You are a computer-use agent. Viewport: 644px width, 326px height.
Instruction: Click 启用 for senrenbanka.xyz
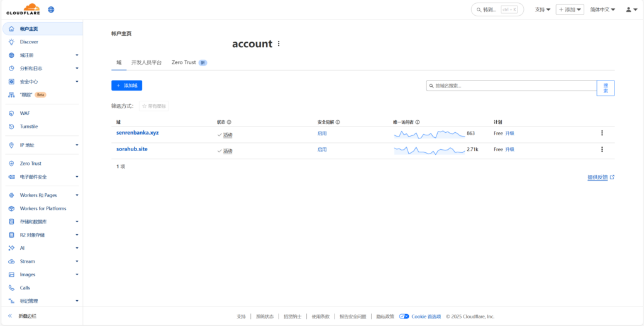click(x=322, y=133)
